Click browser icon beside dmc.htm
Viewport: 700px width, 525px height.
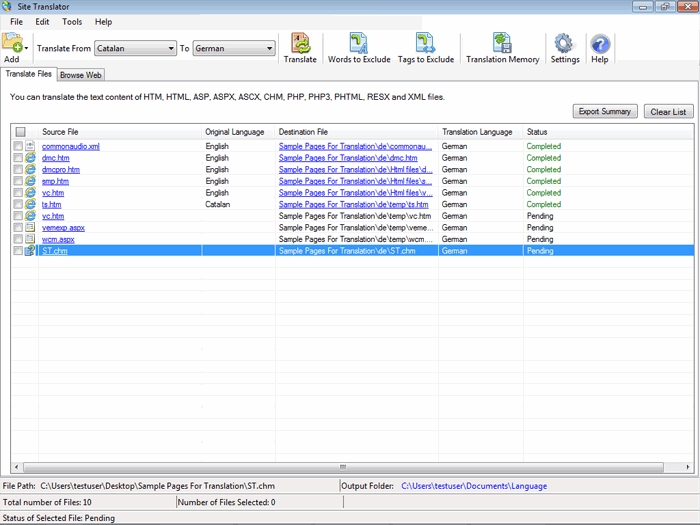pyautogui.click(x=30, y=158)
